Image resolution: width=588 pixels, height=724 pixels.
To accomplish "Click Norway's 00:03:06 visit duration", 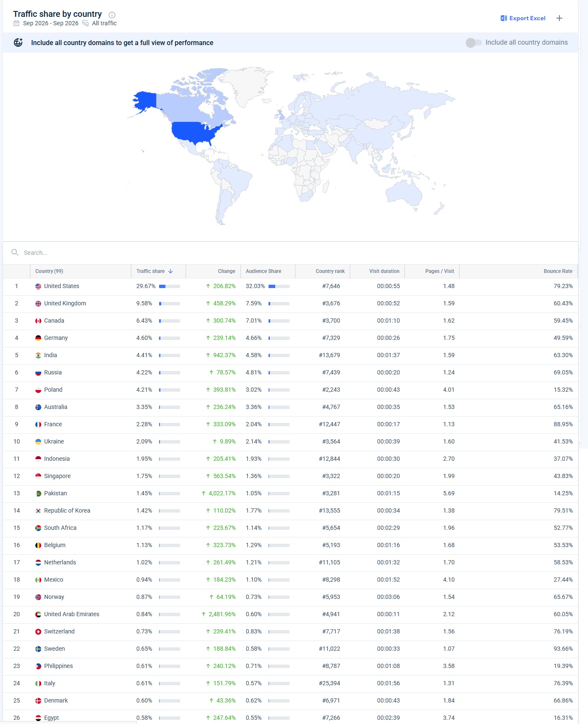I will (x=388, y=597).
